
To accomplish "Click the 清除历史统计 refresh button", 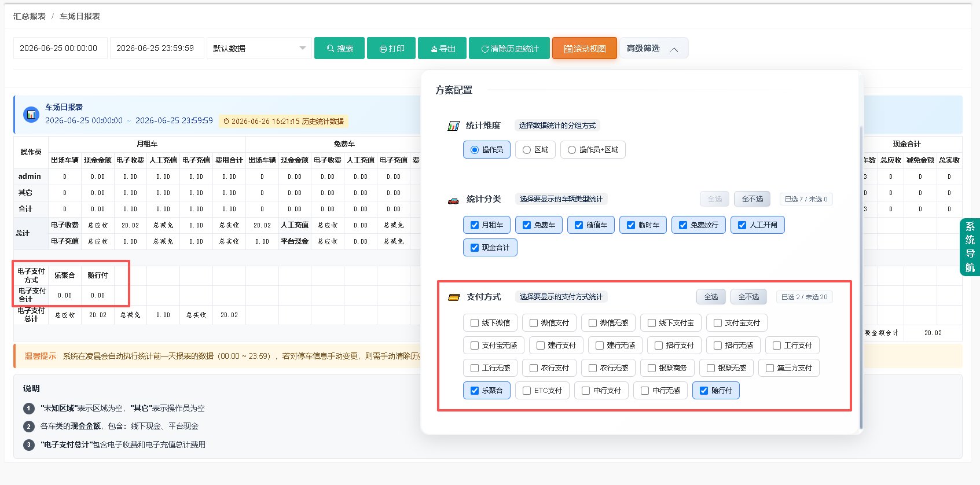I will pos(509,48).
